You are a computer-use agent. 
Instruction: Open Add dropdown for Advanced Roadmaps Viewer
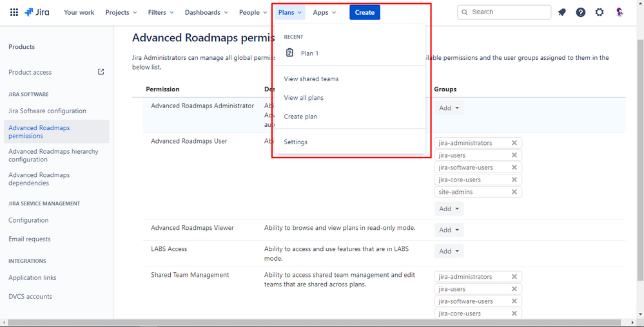(x=449, y=230)
